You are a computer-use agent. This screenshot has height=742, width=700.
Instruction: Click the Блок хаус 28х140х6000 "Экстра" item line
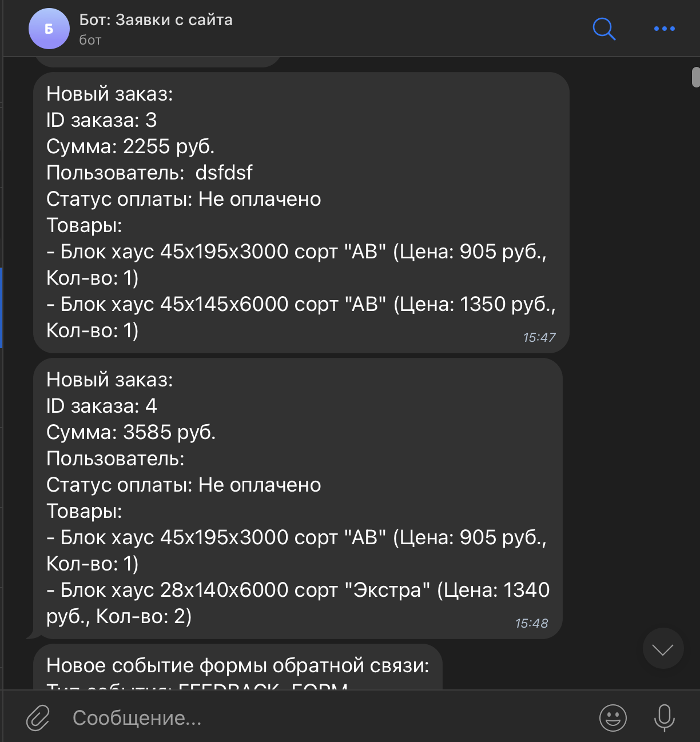(x=297, y=590)
